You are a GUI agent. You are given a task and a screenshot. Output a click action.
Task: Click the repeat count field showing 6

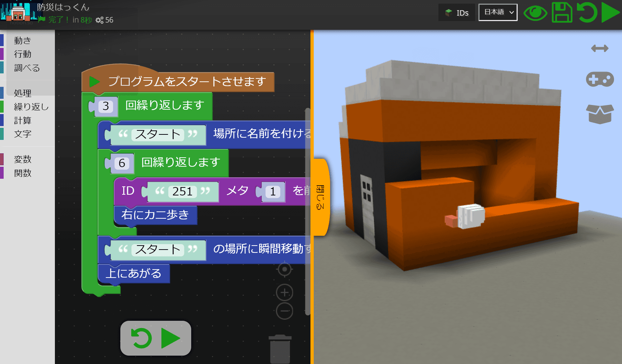point(122,163)
